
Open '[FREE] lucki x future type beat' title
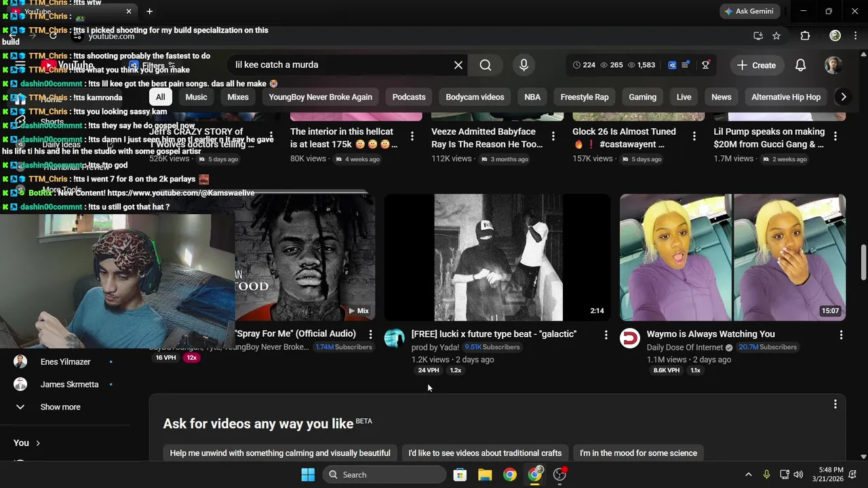494,334
